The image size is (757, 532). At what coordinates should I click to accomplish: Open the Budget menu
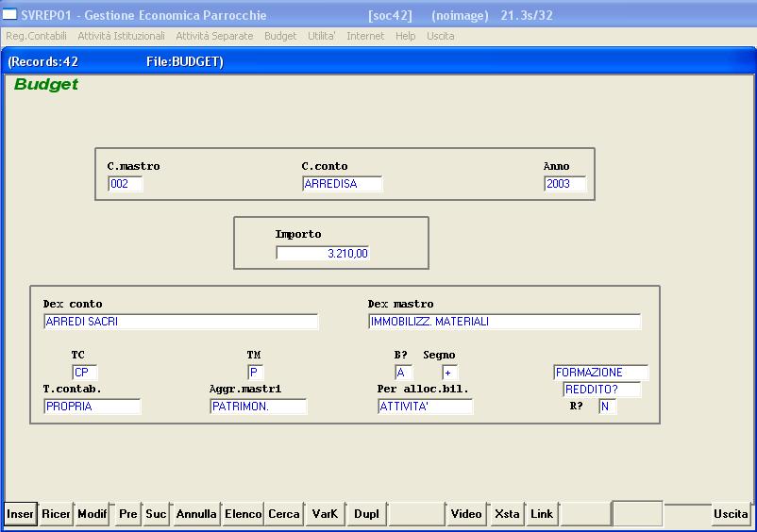(280, 36)
